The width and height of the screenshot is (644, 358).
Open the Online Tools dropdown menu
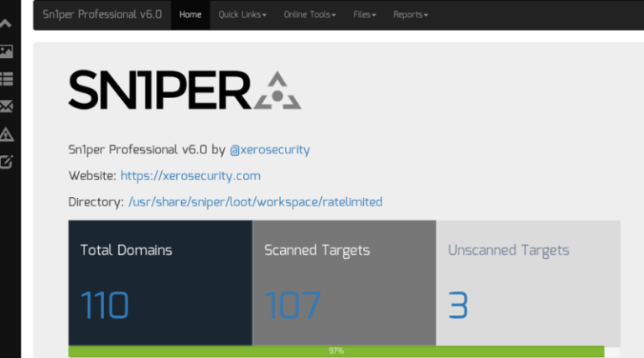[309, 15]
